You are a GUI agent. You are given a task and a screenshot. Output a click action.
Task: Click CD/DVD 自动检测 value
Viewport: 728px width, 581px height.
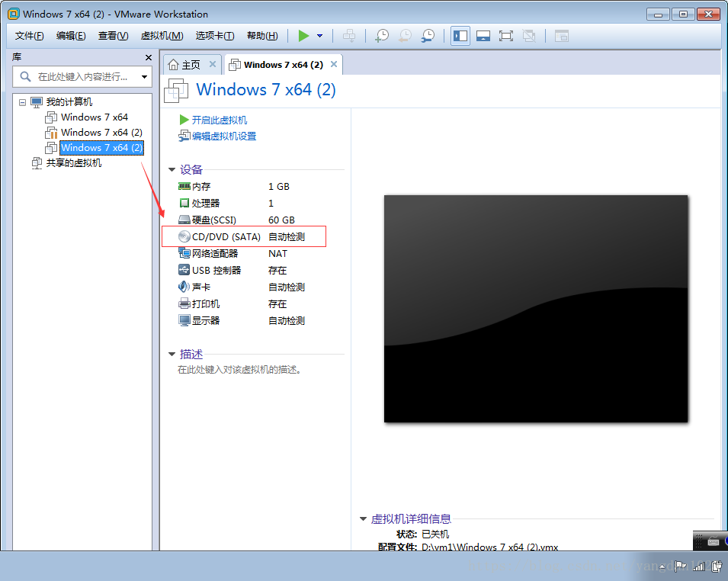coord(287,237)
